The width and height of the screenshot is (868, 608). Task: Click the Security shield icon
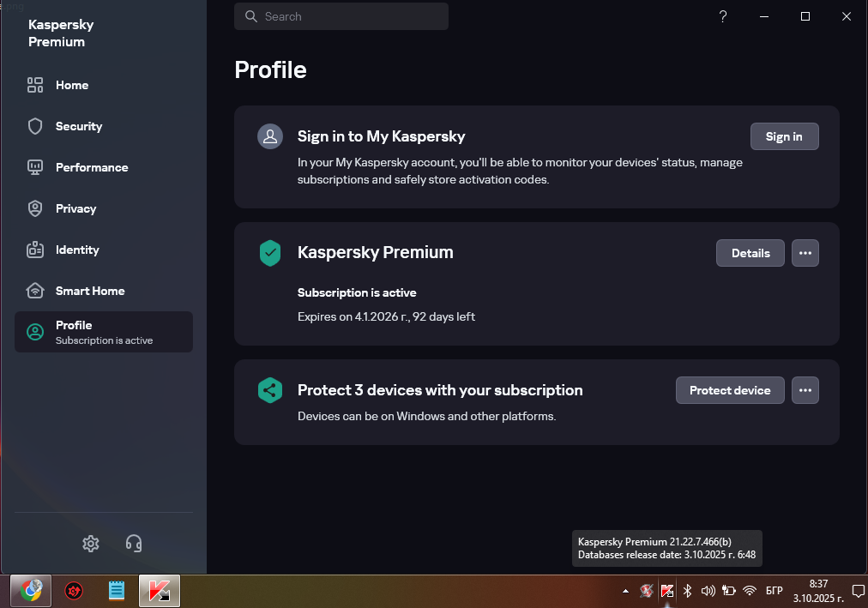click(x=35, y=126)
